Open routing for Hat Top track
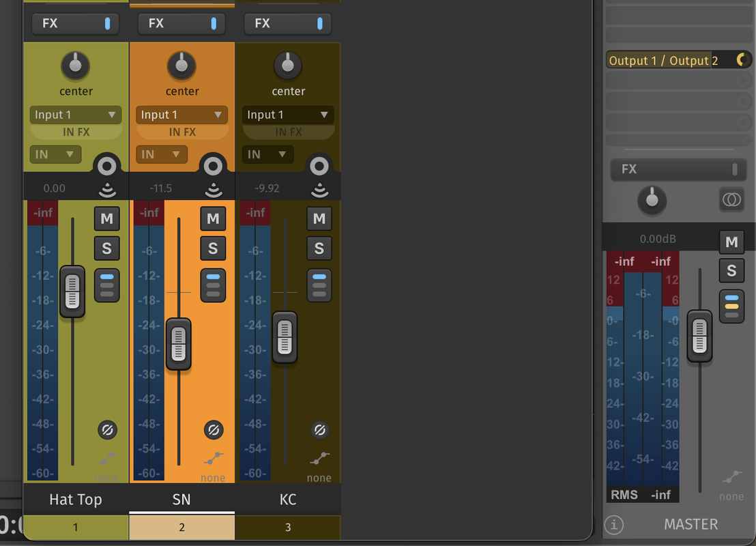This screenshot has height=546, width=756. (107, 285)
